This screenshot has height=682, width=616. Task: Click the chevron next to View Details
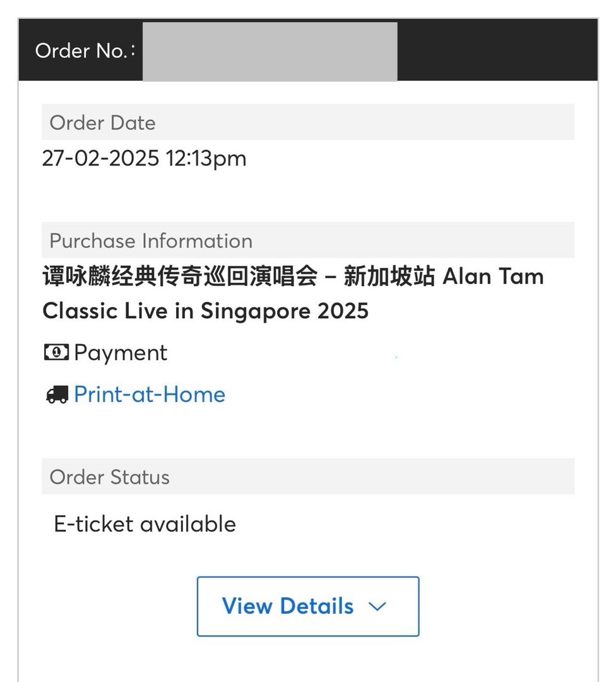377,607
